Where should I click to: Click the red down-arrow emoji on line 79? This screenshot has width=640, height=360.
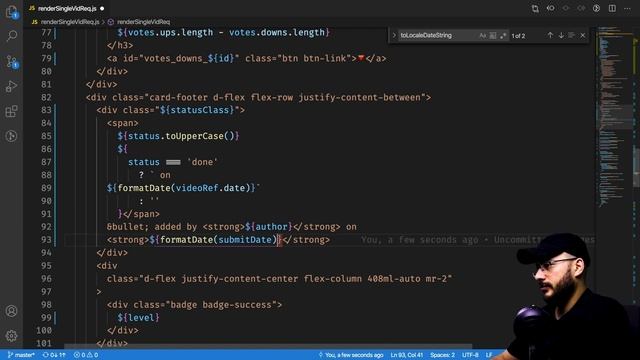tap(361, 58)
